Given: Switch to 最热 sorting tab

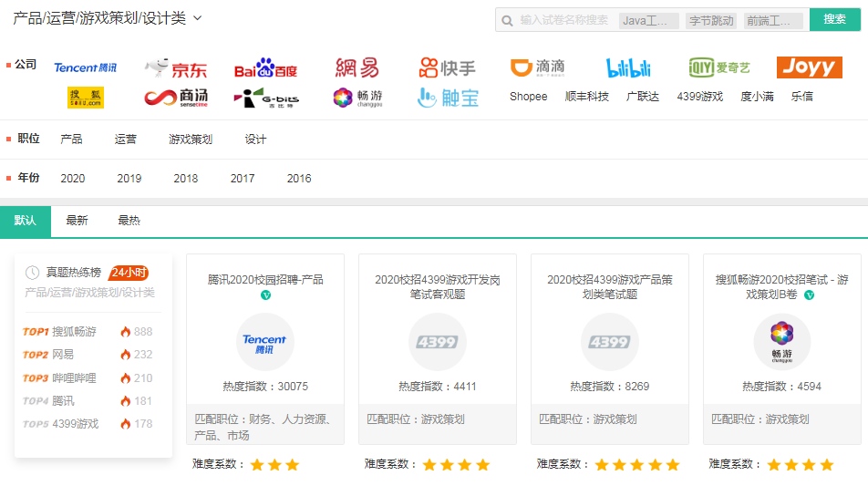Looking at the screenshot, I should [129, 221].
